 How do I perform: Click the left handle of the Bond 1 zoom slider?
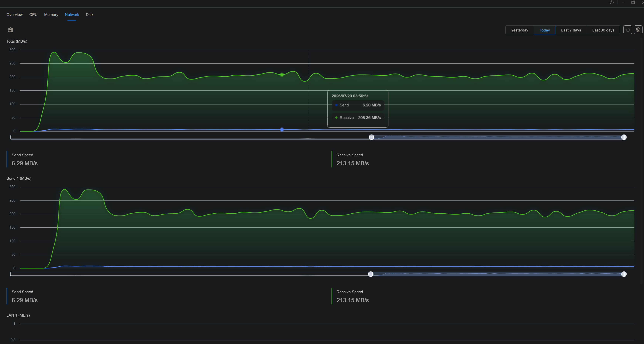point(370,274)
